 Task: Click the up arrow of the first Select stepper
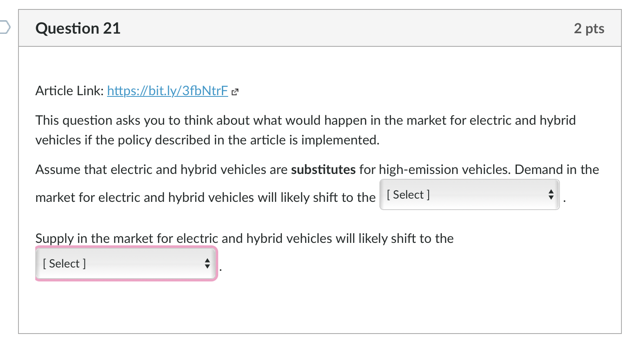(551, 192)
